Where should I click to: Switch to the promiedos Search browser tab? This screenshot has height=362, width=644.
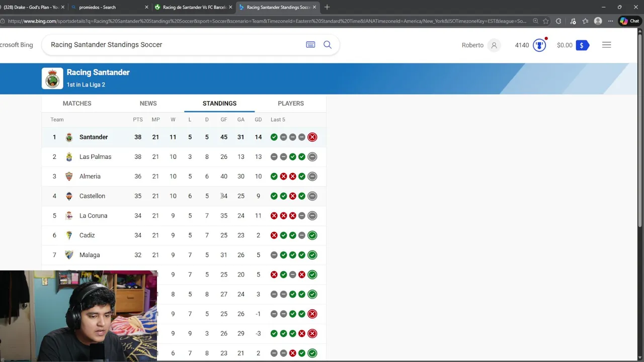[109, 7]
